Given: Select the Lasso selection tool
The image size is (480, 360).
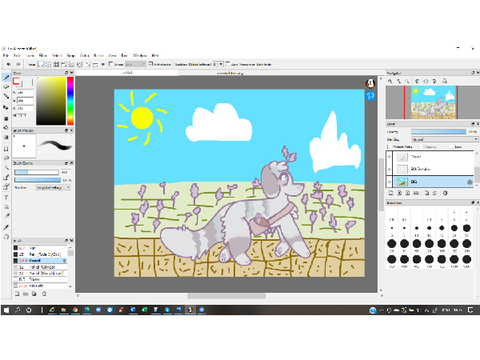Looking at the screenshot, I should [x=6, y=158].
